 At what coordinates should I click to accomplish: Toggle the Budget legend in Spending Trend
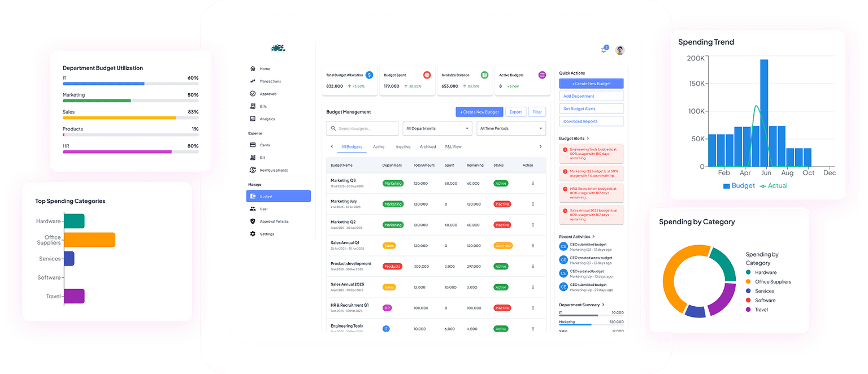pyautogui.click(x=739, y=186)
